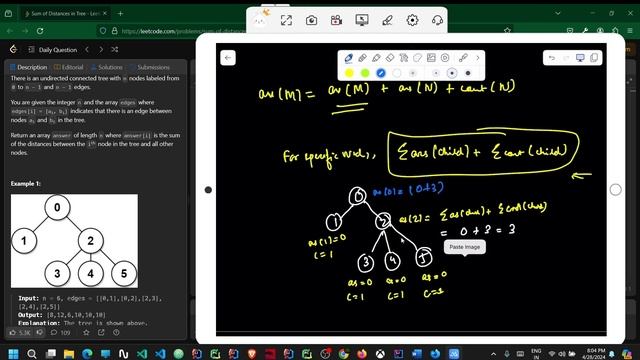Select the medium stroke size
Viewport: 640px width, 360px height.
click(452, 73)
